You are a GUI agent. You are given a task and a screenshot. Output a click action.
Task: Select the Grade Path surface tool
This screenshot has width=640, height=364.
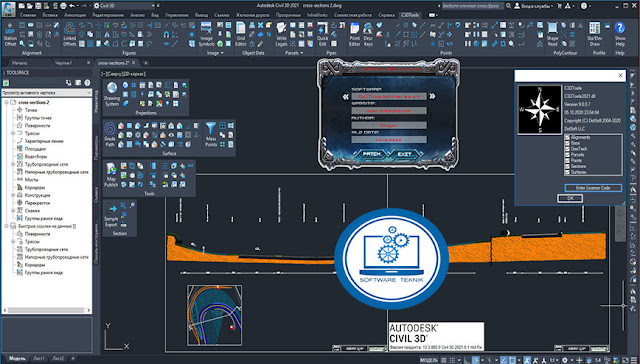click(110, 134)
